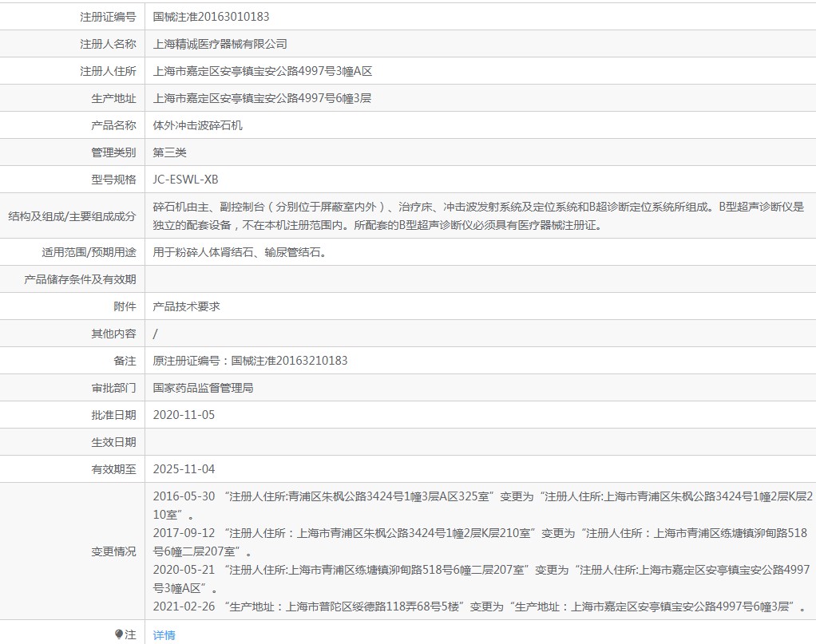Select company name 上海精诚医疗器械有限公司
The width and height of the screenshot is (816, 644).
[220, 44]
